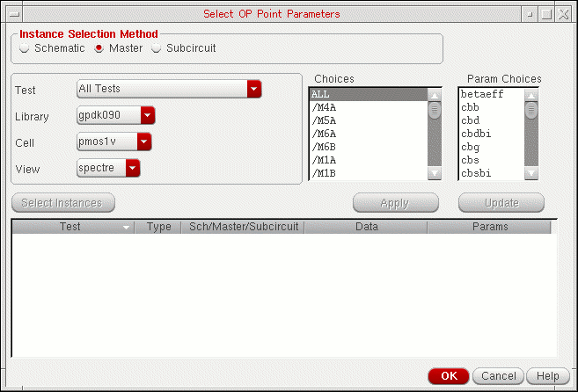This screenshot has height=392, width=578.
Task: Click the Params column header
Action: 489,227
